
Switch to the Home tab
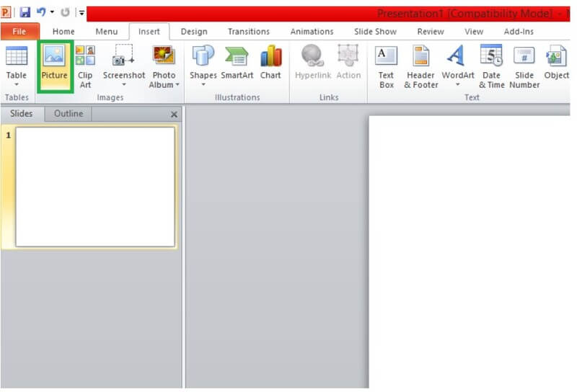pyautogui.click(x=63, y=32)
